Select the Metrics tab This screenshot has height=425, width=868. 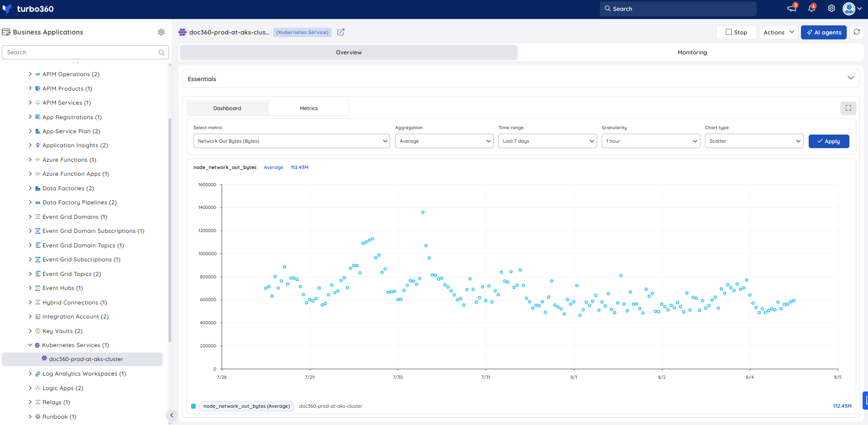click(309, 108)
